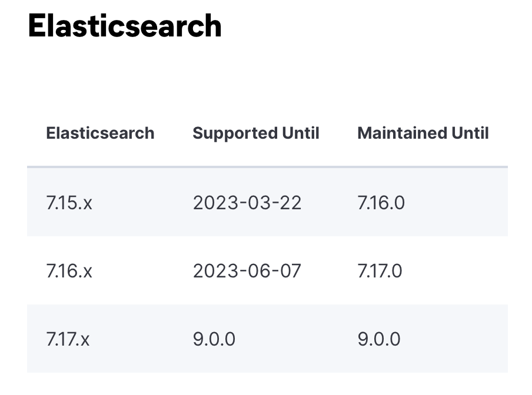
Task: Click the Elasticsearch page heading
Action: (x=125, y=26)
